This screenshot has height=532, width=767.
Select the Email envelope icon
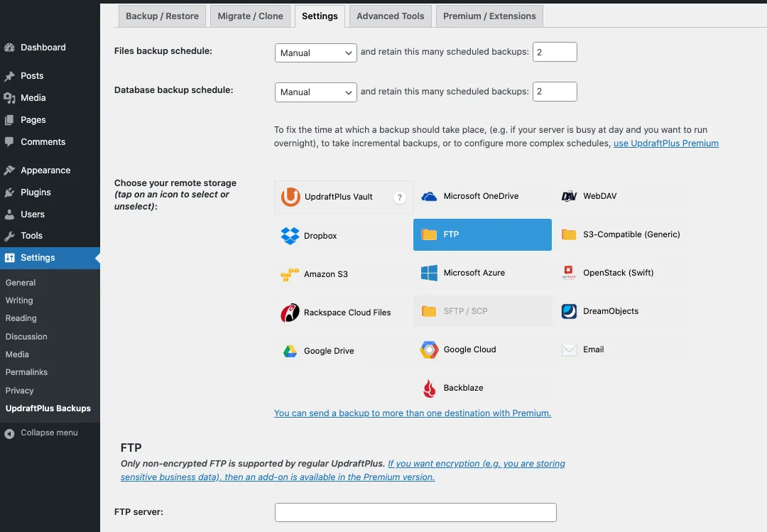pos(569,349)
